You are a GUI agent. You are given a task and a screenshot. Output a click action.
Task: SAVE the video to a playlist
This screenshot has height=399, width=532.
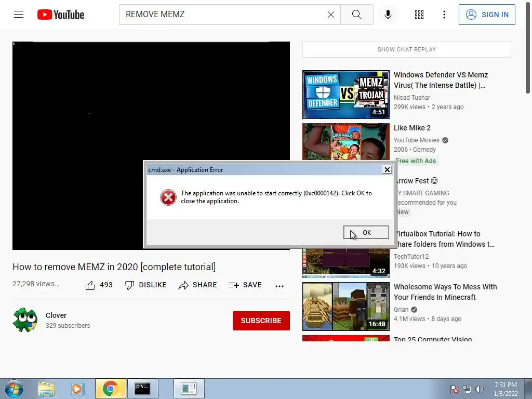pos(245,285)
